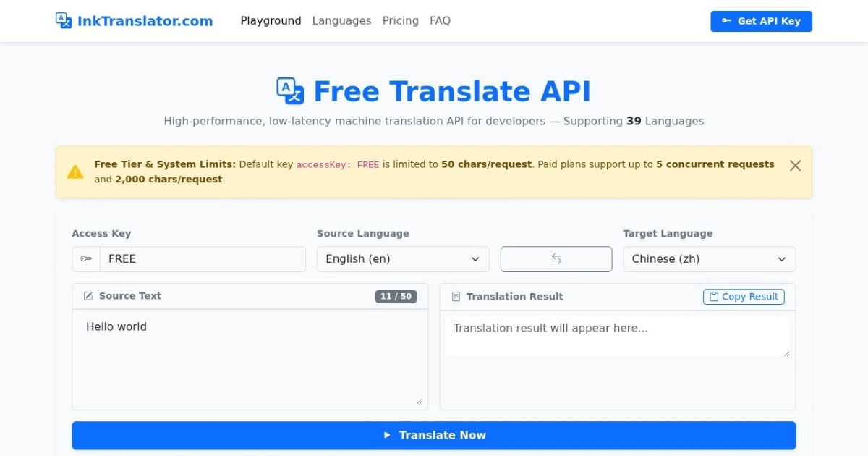This screenshot has height=456, width=868.
Task: Click the Get API Key button
Action: click(x=761, y=21)
